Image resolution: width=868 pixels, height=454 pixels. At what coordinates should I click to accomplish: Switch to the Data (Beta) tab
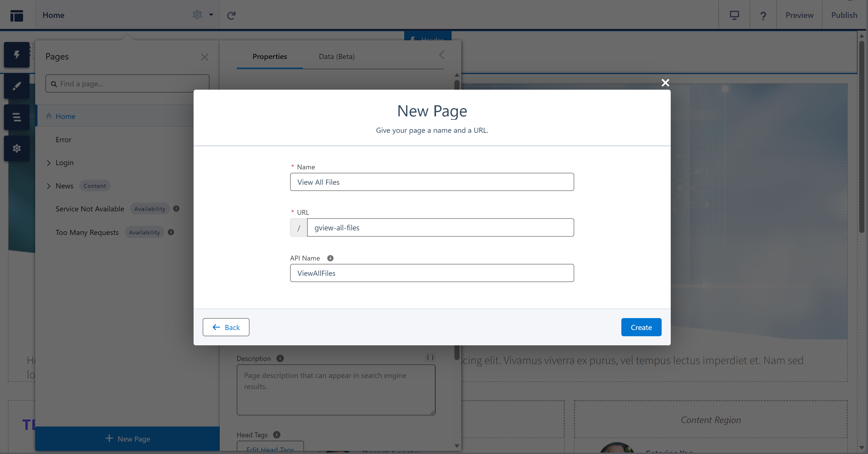(337, 56)
